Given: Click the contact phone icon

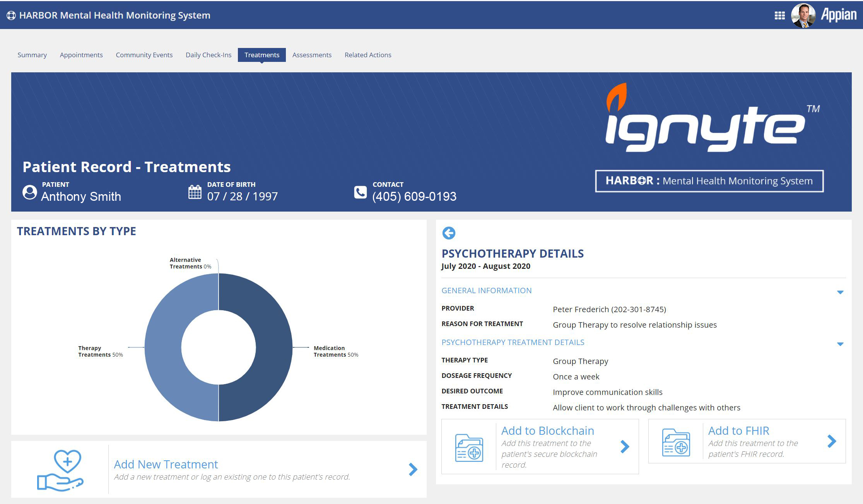Looking at the screenshot, I should [360, 192].
